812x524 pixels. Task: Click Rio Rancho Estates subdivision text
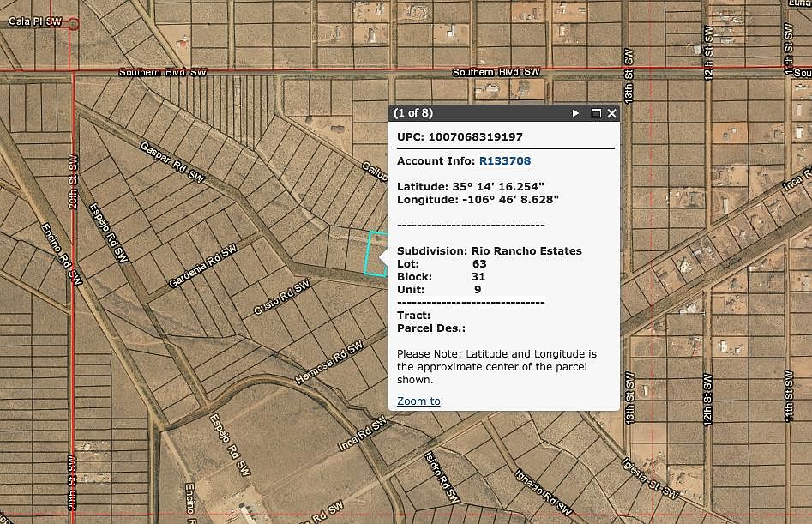pos(526,250)
